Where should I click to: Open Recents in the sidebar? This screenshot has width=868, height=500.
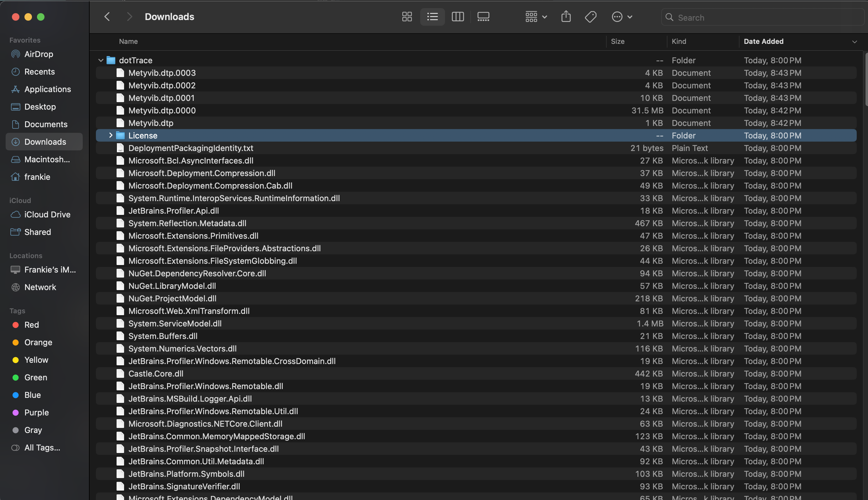click(x=44, y=71)
